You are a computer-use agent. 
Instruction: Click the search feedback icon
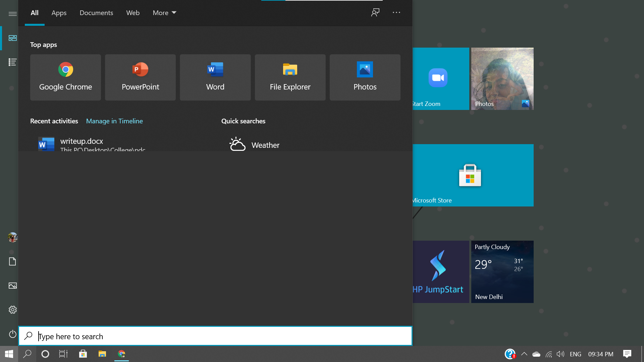click(375, 13)
